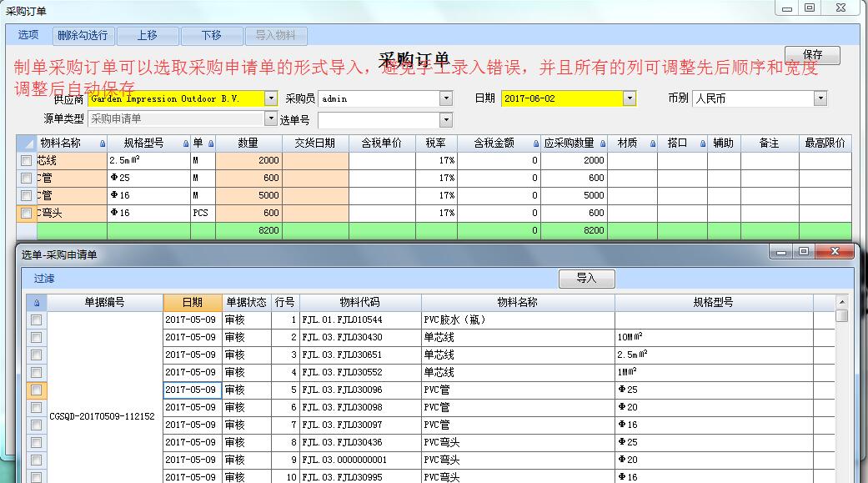Sort by 日期 column header in request list

[x=193, y=303]
